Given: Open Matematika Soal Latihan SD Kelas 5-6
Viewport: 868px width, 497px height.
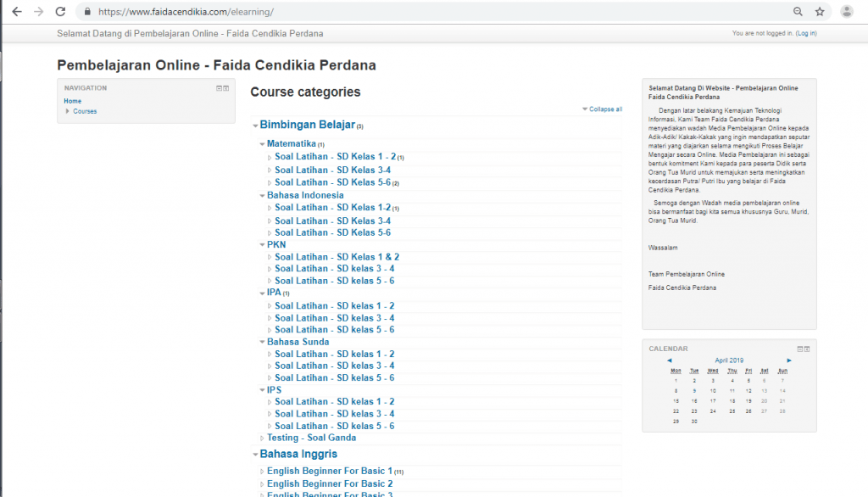Looking at the screenshot, I should [332, 182].
